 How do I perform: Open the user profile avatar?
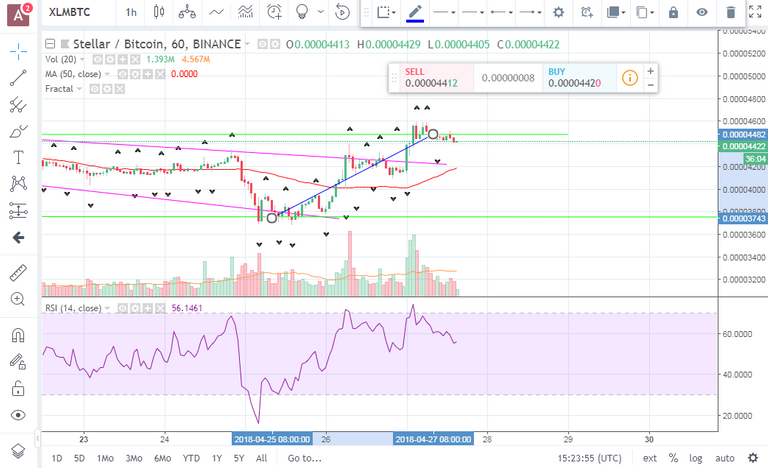[18, 14]
